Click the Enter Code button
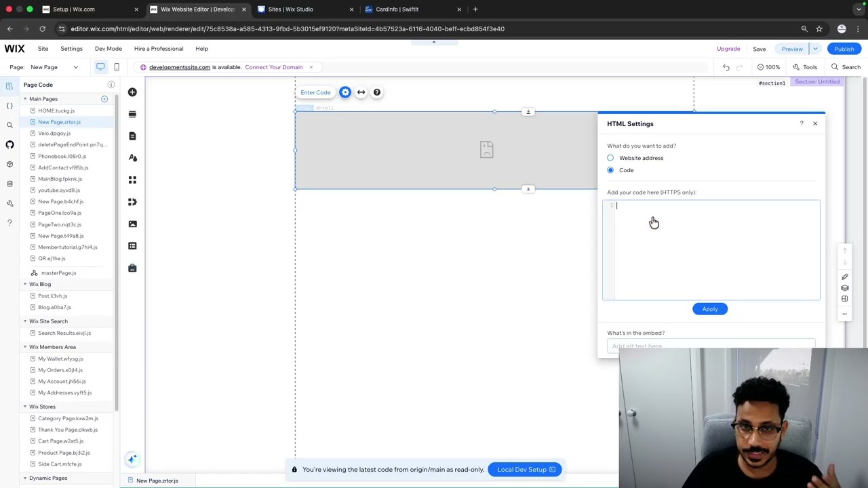Screen dimensions: 868x488 (x=315, y=92)
